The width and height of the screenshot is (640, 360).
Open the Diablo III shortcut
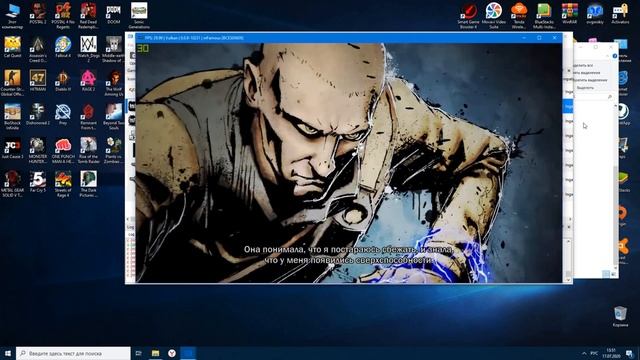(x=63, y=80)
